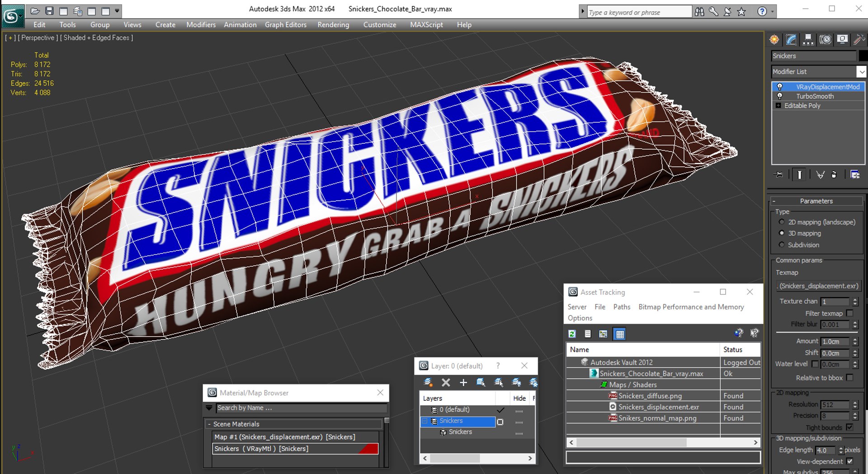Screen dimensions: 868x474
Task: Open the Modifier List dropdown
Action: click(x=862, y=72)
